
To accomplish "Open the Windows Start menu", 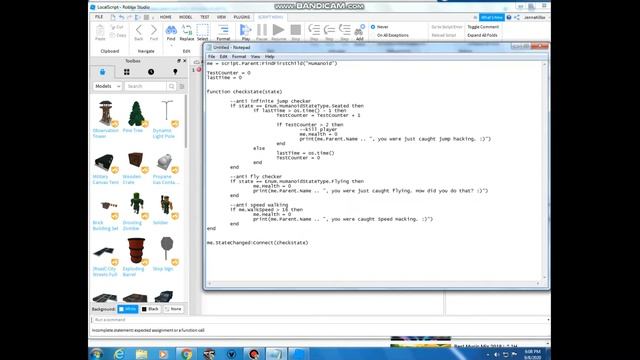I will pos(97,354).
